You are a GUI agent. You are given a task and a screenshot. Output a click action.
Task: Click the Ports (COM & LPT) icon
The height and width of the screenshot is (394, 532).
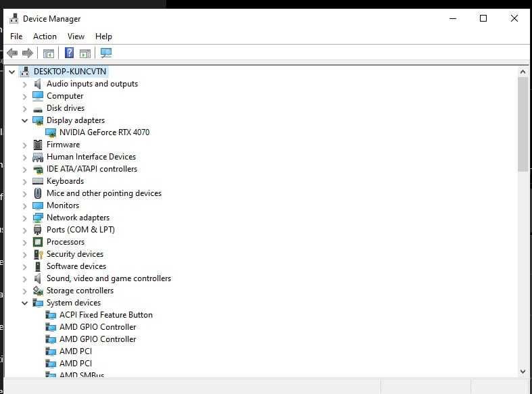coord(38,230)
